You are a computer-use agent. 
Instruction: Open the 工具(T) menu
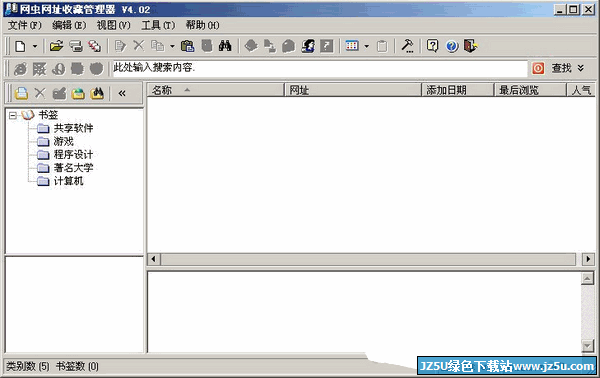(x=158, y=25)
